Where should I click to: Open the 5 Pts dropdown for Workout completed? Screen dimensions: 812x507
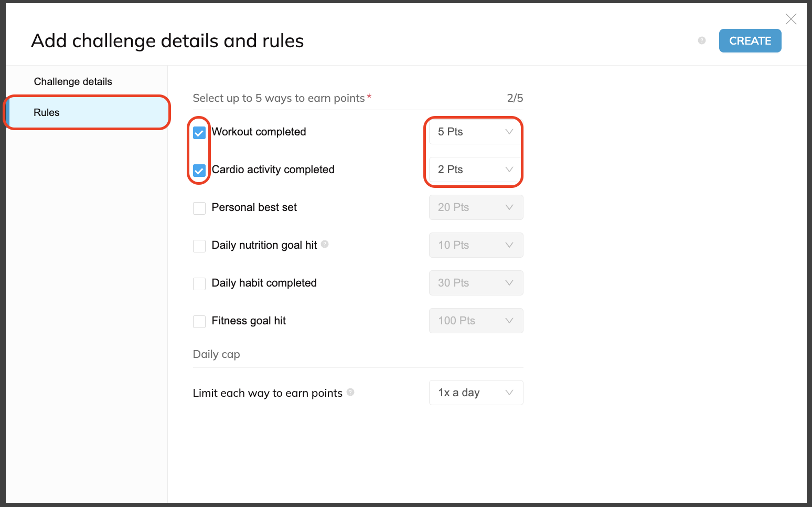click(x=475, y=132)
